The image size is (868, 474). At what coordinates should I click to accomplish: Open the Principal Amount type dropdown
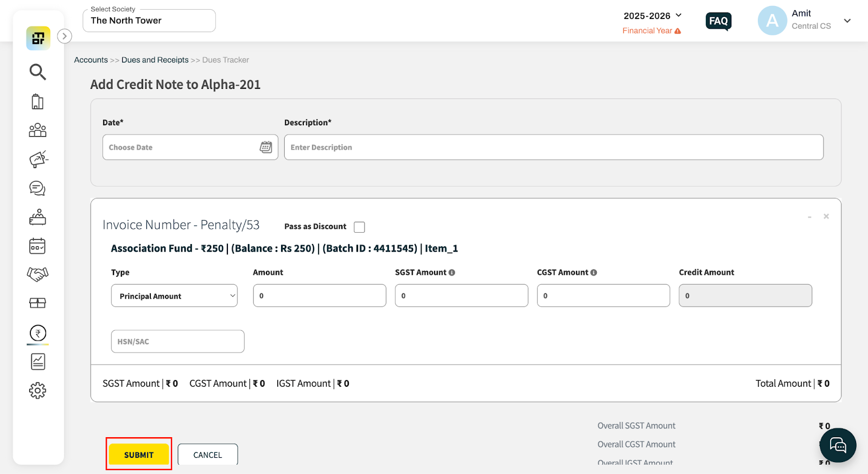175,296
